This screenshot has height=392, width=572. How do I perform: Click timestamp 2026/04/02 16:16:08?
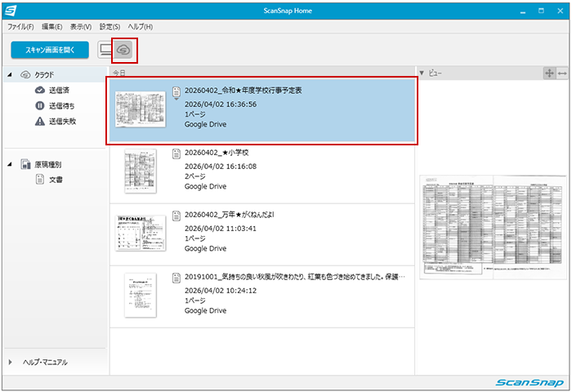(221, 167)
